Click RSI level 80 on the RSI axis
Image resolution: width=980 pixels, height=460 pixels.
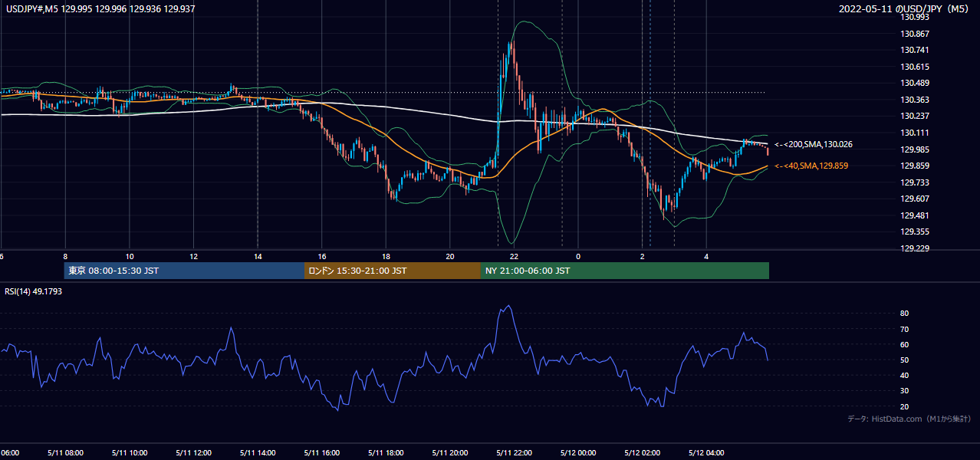click(x=904, y=314)
